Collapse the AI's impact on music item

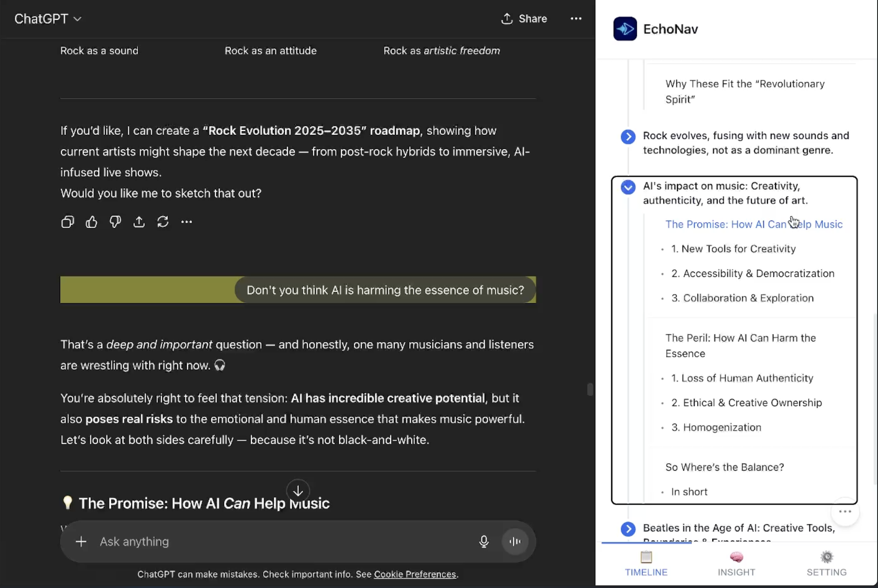click(x=628, y=187)
